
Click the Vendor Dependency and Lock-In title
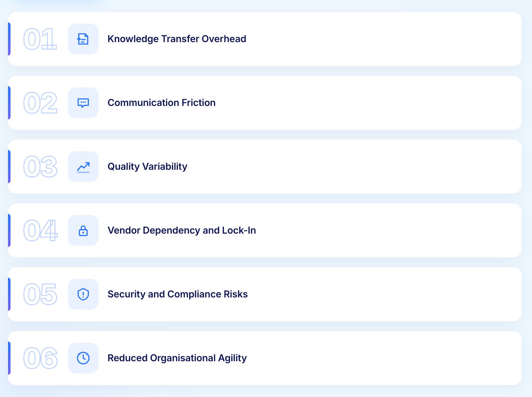pos(182,230)
